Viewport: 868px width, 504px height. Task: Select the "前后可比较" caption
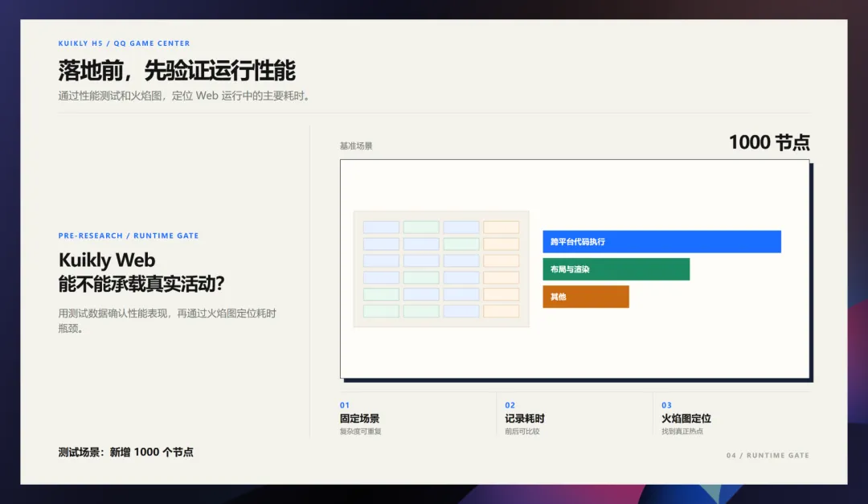pyautogui.click(x=522, y=432)
